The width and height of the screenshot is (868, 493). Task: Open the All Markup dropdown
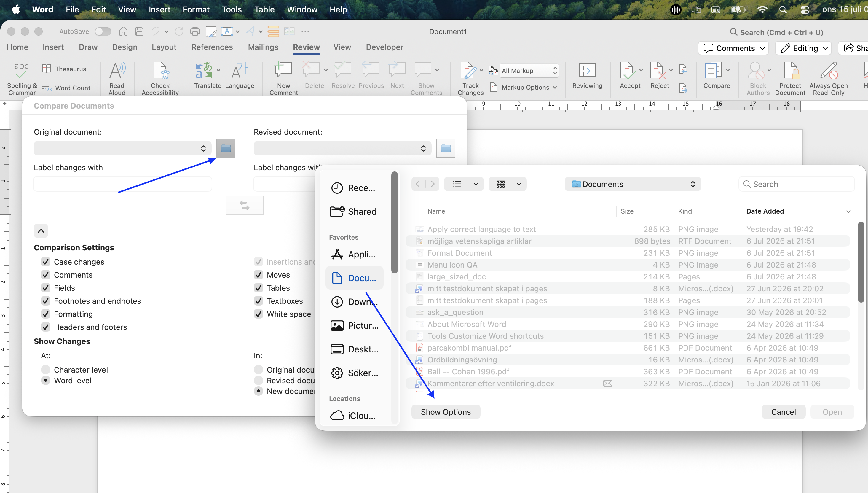coord(529,70)
